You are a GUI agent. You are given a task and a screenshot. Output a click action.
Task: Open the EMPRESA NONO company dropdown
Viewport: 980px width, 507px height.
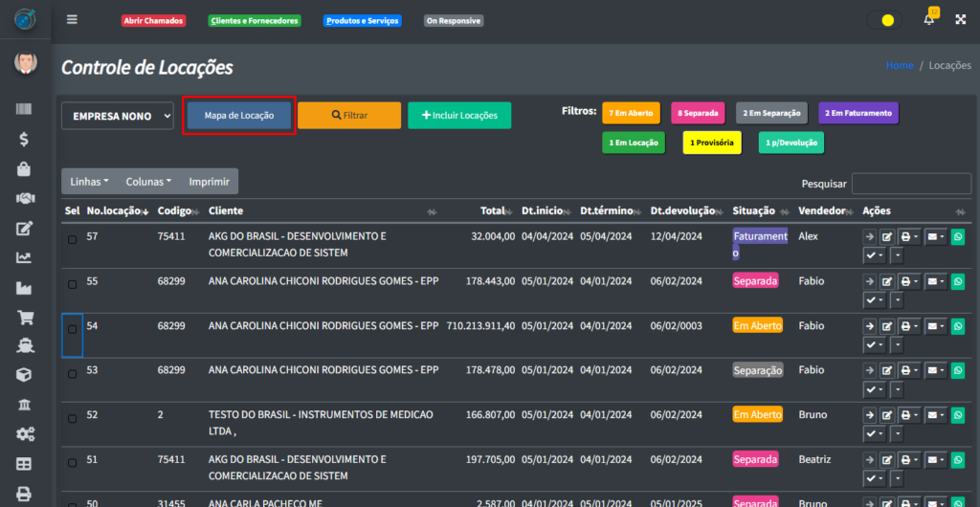(x=118, y=116)
